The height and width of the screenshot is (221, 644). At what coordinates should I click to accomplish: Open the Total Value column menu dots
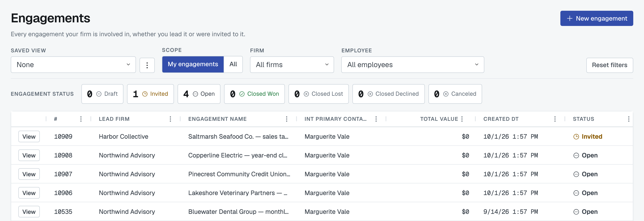point(462,119)
